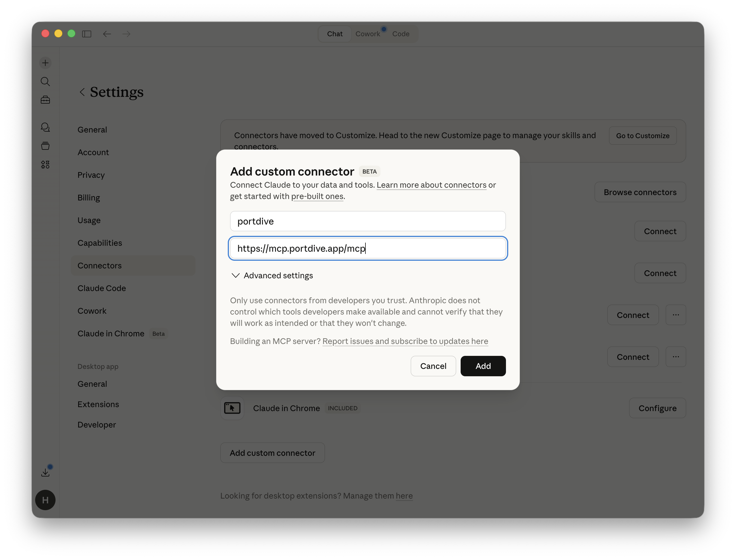Viewport: 736px width, 560px height.
Task: Switch to the Chat tab
Action: click(335, 34)
